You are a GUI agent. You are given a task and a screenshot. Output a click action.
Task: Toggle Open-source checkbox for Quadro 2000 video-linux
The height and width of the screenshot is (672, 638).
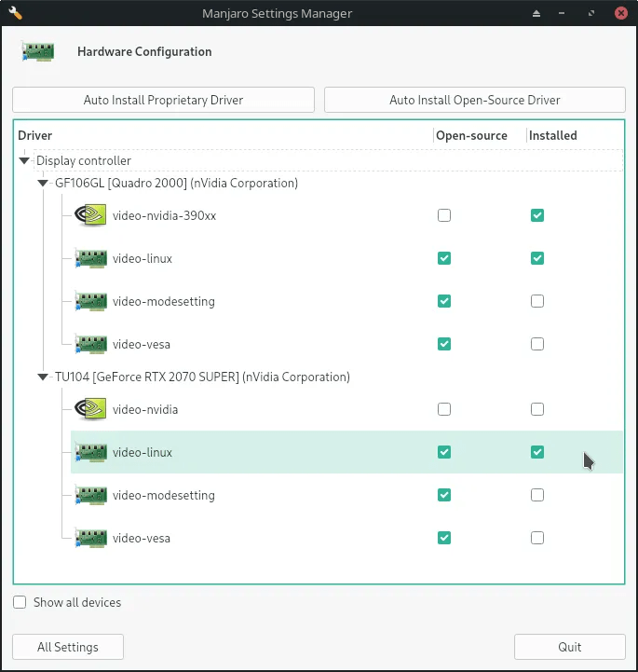pyautogui.click(x=444, y=258)
